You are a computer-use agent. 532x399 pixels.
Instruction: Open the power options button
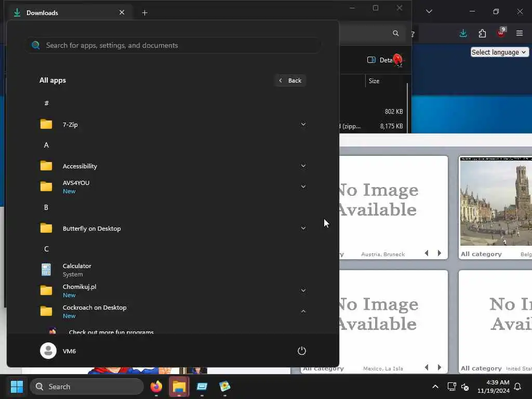pyautogui.click(x=302, y=351)
